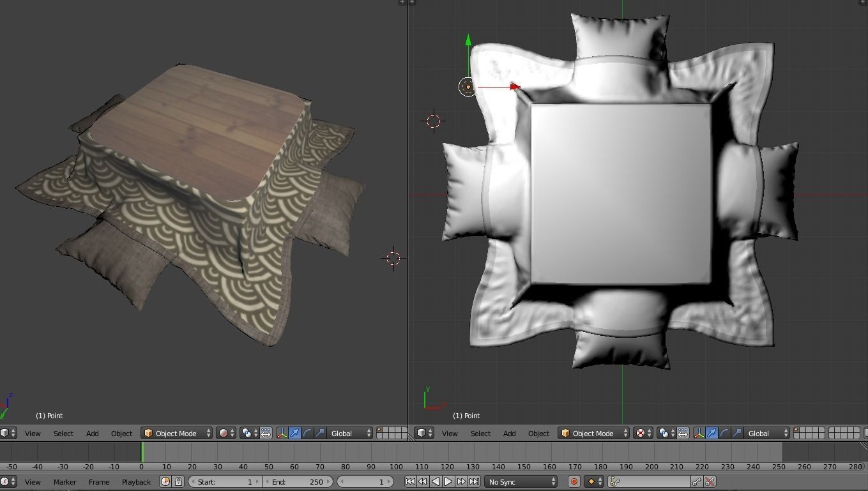Open Add menu in left 3D viewport
This screenshot has width=868, height=491.
point(92,433)
